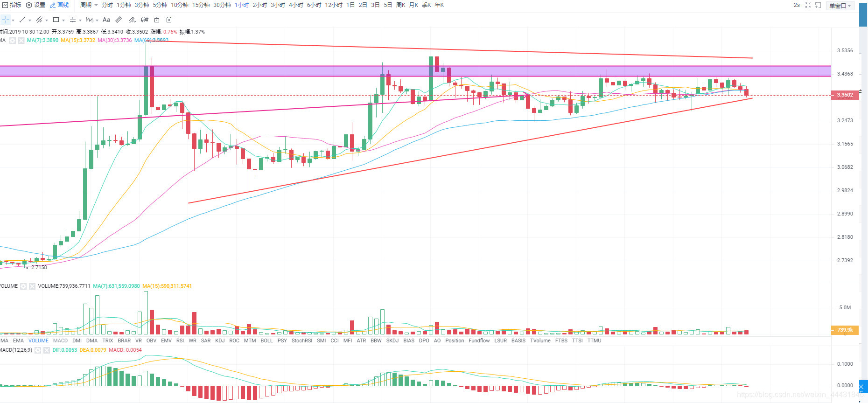868x403 pixels.
Task: Select the horizontal lines Fibonacci tool
Action: tap(73, 20)
